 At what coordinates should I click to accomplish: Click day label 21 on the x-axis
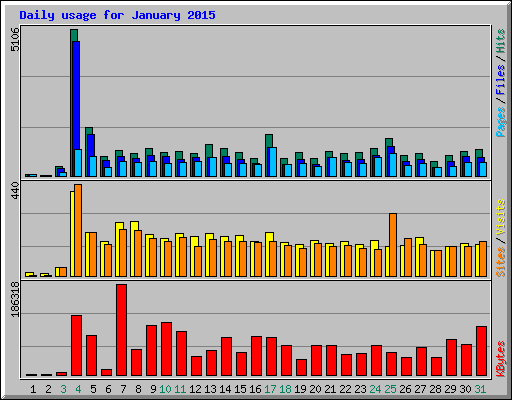(330, 389)
